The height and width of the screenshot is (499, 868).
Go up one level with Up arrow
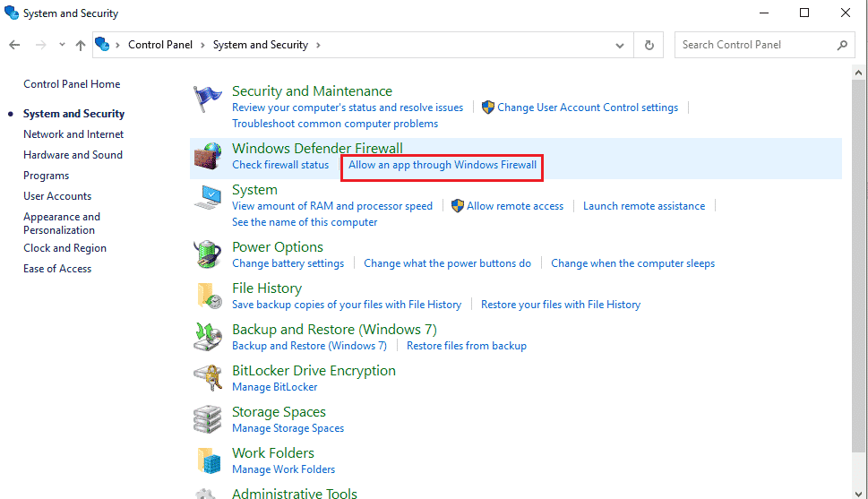[x=81, y=45]
